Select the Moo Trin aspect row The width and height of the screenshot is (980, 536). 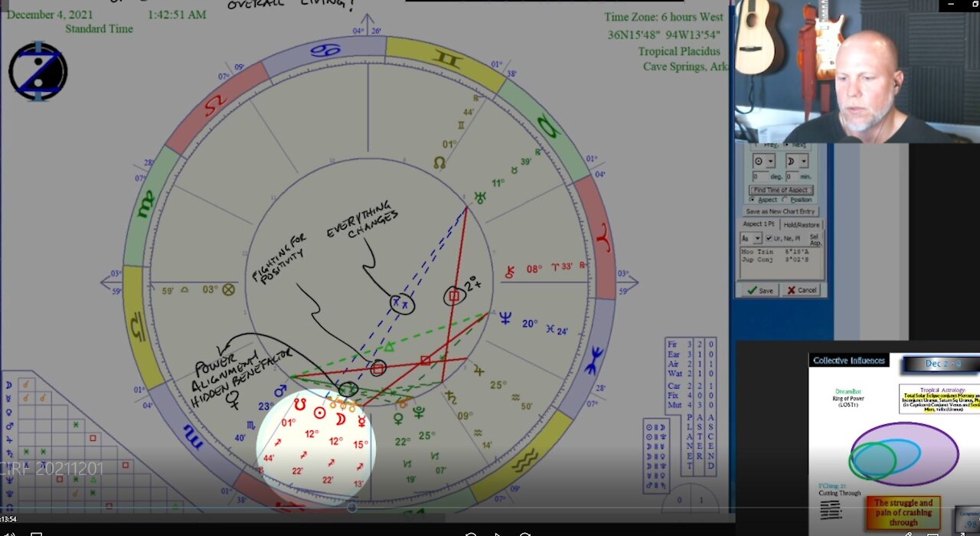[775, 251]
